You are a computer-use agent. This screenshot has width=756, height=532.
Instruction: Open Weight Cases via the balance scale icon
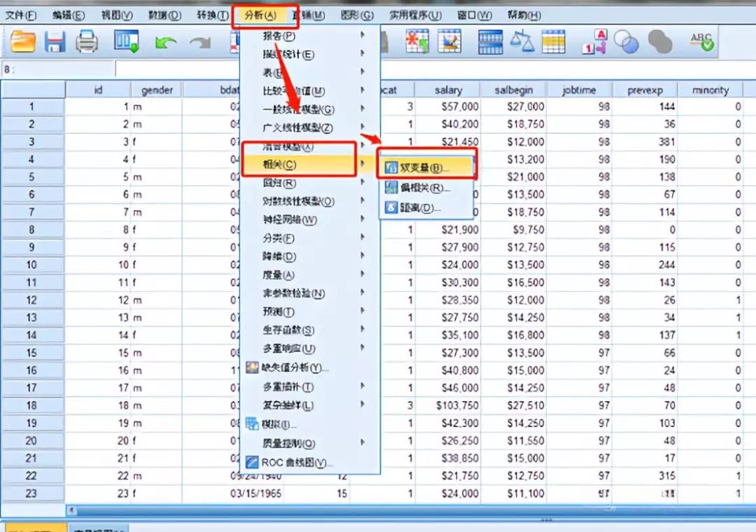click(522, 41)
